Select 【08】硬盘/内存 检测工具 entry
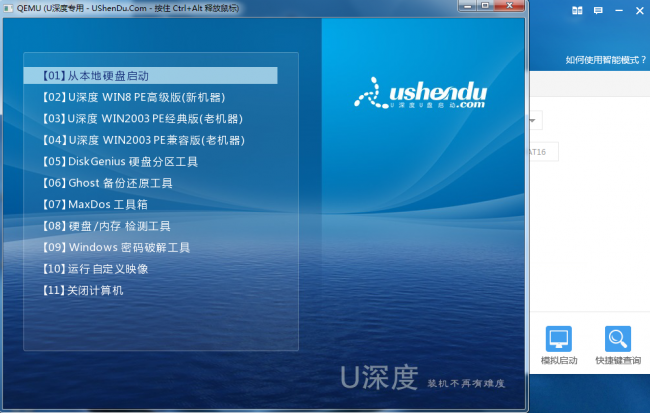This screenshot has height=413, width=650. [x=106, y=226]
